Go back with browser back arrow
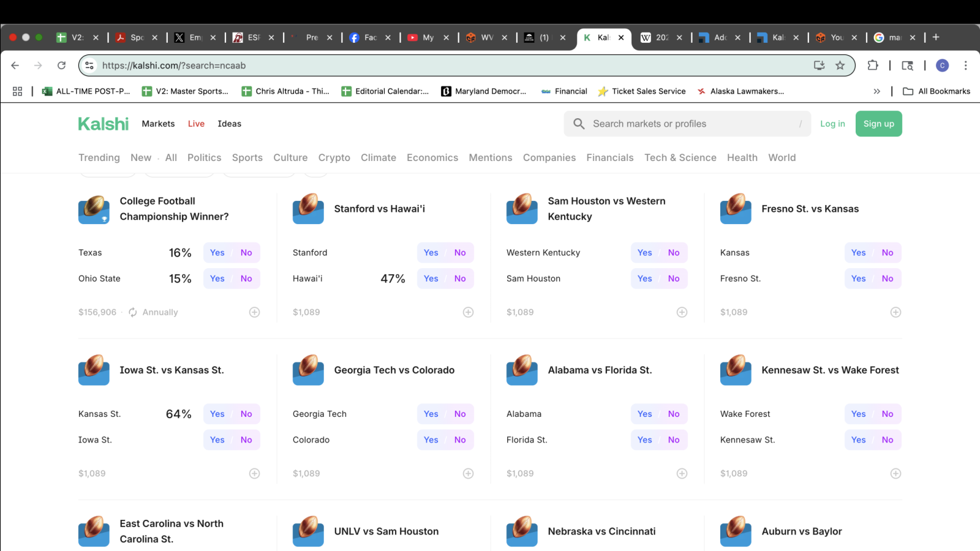Screen dimensions: 980x551 coord(15,66)
